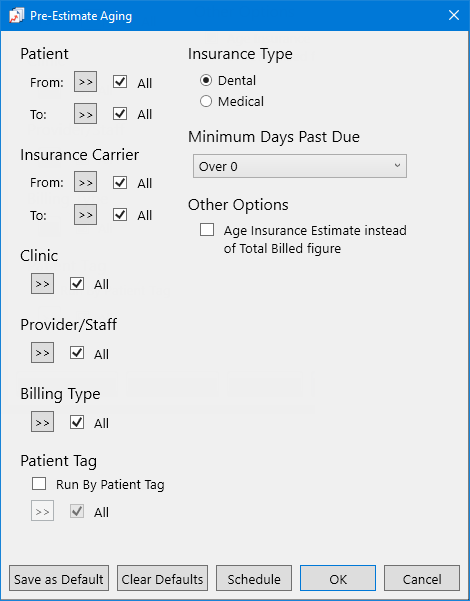Check Age Insurance Estimate option
Image resolution: width=470 pixels, height=601 pixels.
[x=207, y=230]
